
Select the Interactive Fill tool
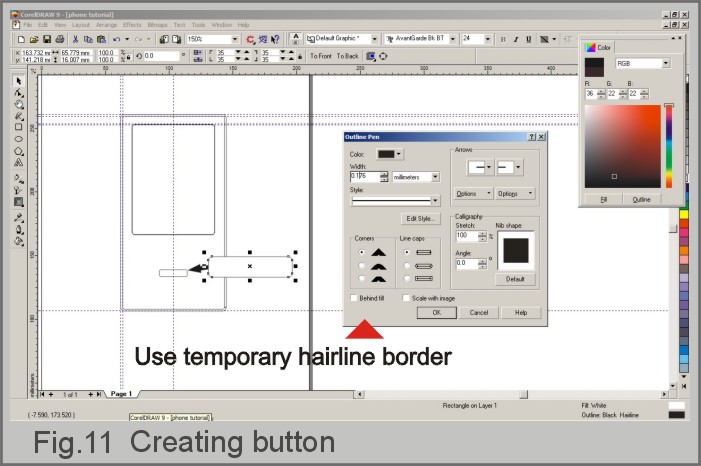[x=18, y=178]
